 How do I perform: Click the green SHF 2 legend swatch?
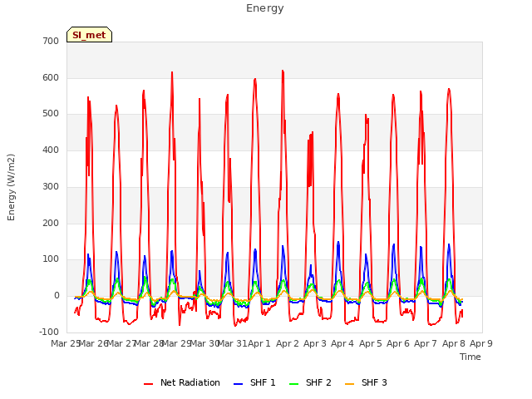(293, 384)
